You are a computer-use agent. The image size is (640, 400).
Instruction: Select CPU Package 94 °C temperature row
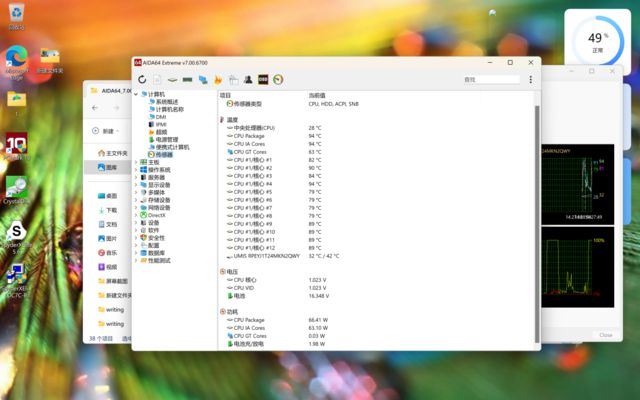pyautogui.click(x=274, y=136)
